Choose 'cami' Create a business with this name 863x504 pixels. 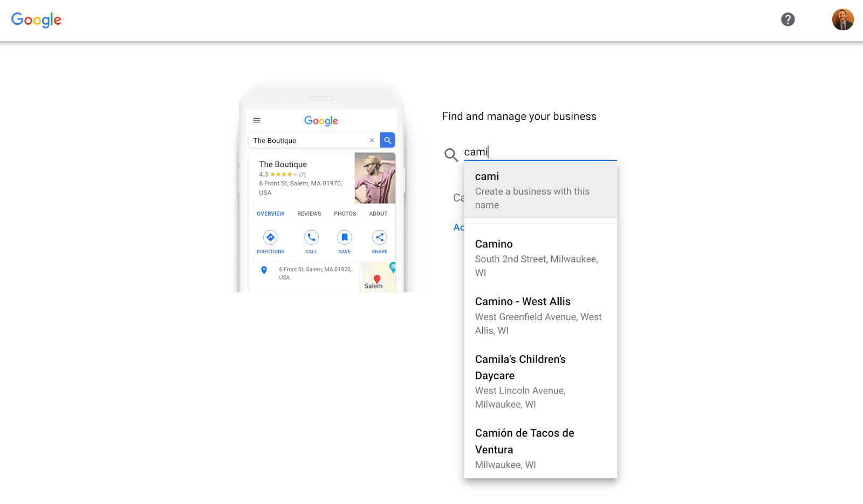tap(540, 190)
